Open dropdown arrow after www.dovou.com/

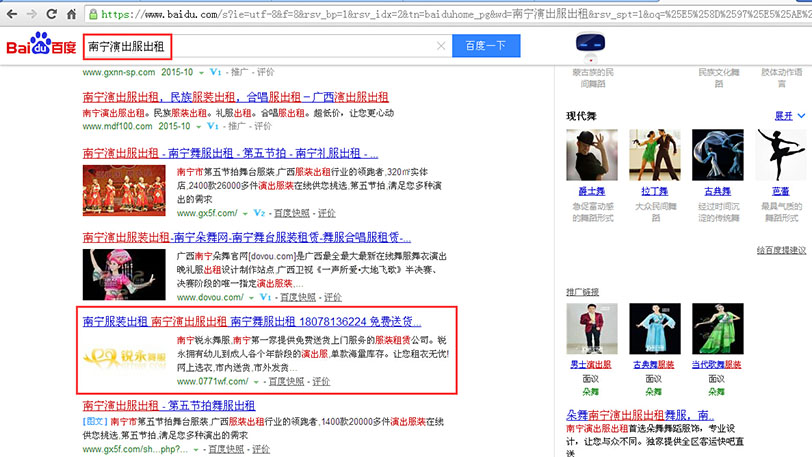click(x=251, y=297)
